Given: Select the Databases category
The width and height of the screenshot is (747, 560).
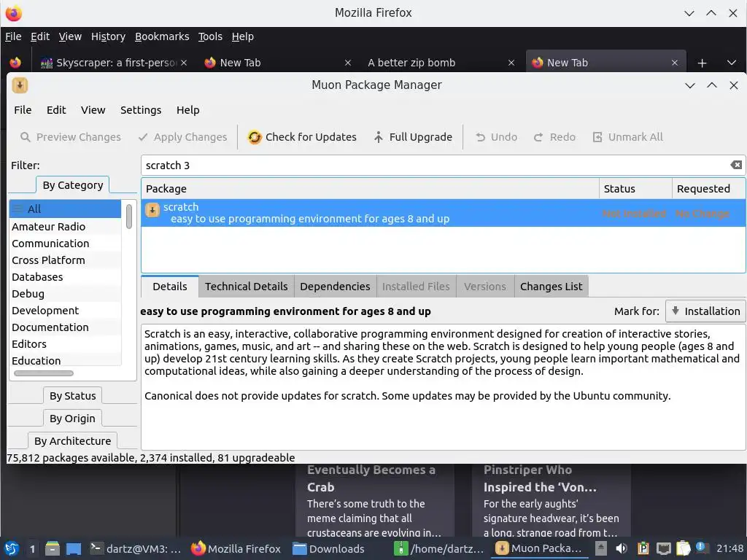Looking at the screenshot, I should (x=65, y=276).
